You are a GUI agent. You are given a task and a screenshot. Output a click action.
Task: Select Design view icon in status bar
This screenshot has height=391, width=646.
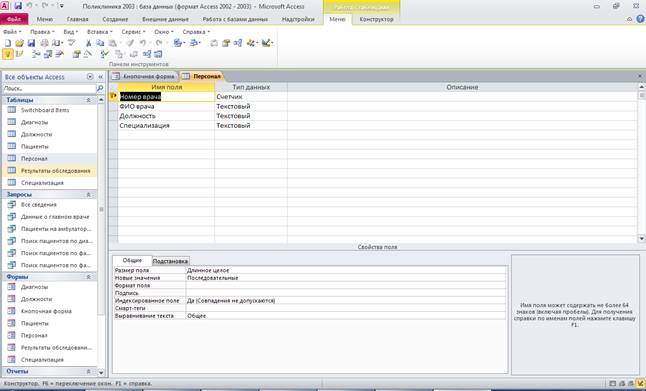tap(640, 384)
